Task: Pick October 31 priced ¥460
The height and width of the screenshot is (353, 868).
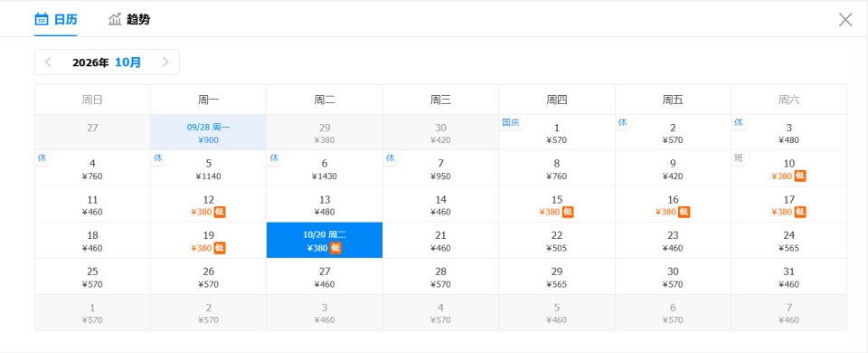Action: pos(788,277)
